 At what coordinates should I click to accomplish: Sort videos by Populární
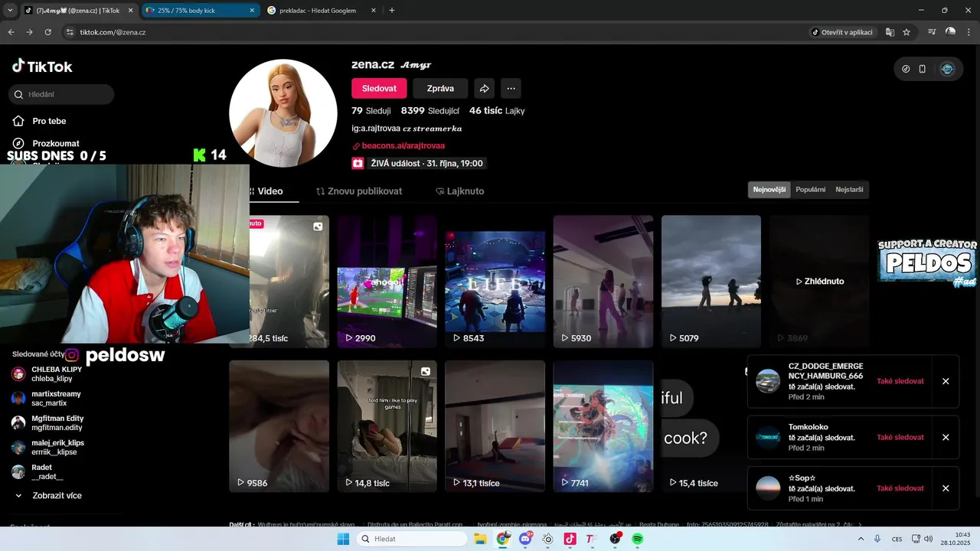click(811, 190)
